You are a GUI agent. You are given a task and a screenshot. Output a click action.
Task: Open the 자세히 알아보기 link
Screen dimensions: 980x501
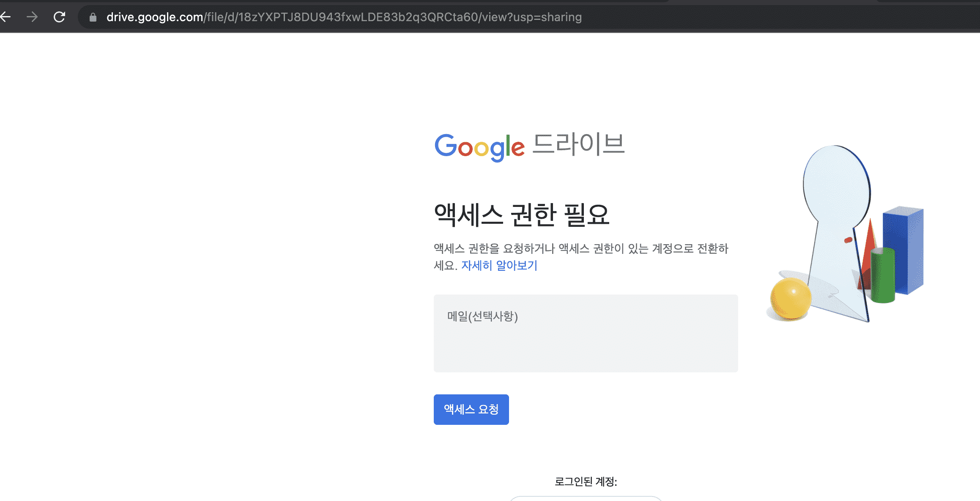499,265
